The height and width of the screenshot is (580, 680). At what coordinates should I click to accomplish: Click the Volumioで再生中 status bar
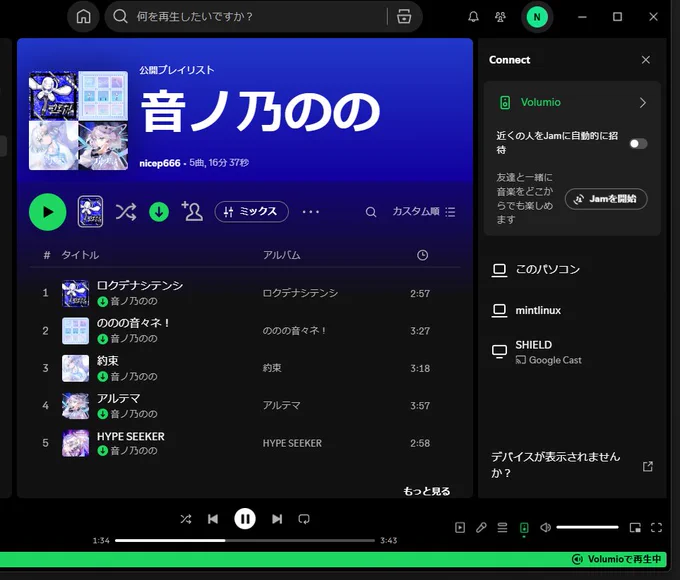333,559
